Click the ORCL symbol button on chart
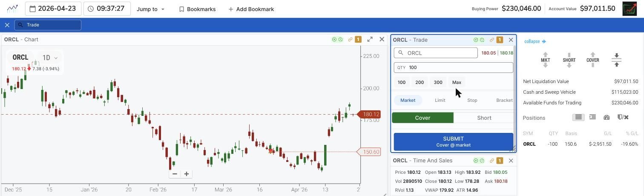644x196 pixels. pos(20,58)
